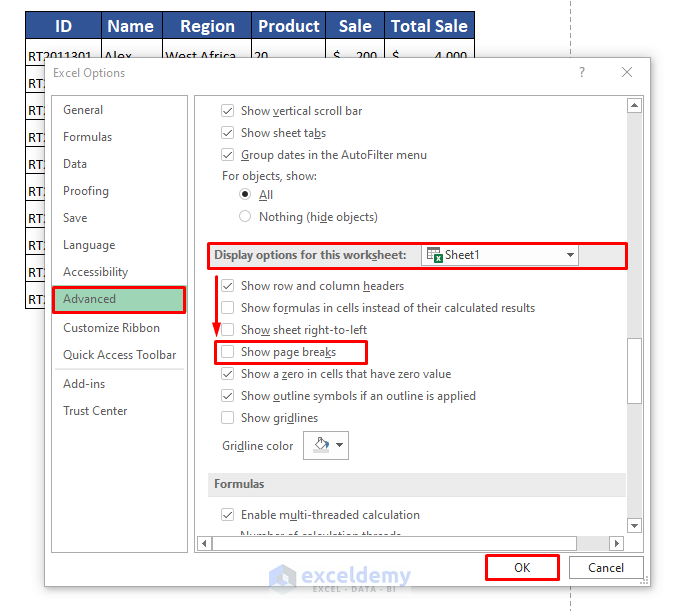Screen dimensions: 681x611
Task: Select the All objects radio button
Action: tap(245, 194)
